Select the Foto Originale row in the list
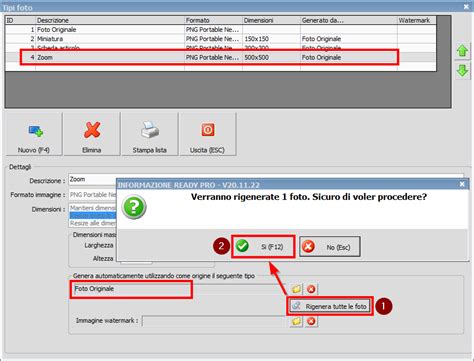This screenshot has width=474, height=361. click(221, 30)
